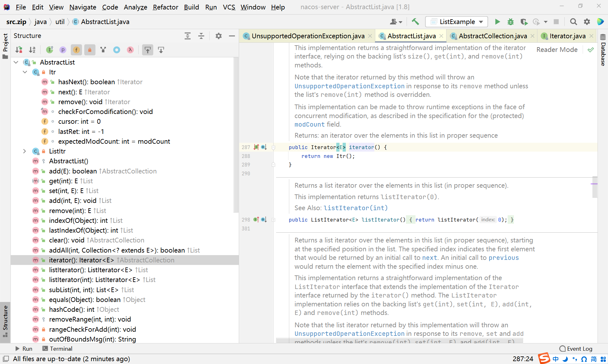Open the Refactor menu
The height and width of the screenshot is (364, 608).
165,7
